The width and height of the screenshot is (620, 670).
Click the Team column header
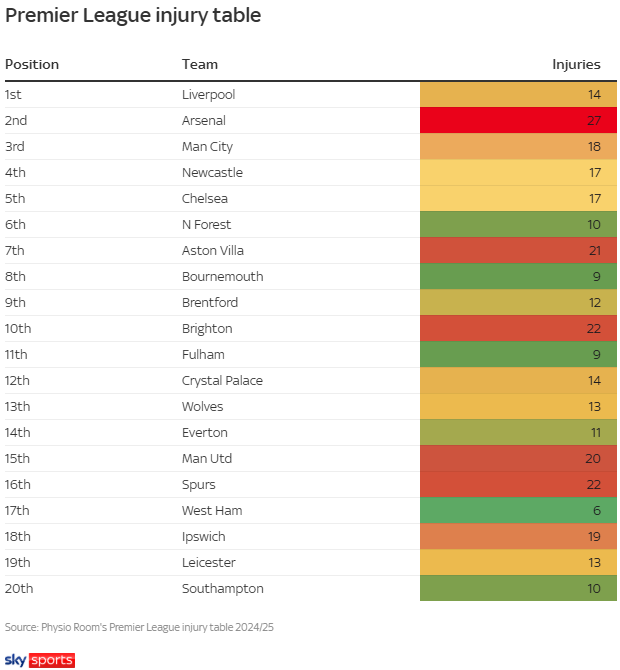click(199, 64)
